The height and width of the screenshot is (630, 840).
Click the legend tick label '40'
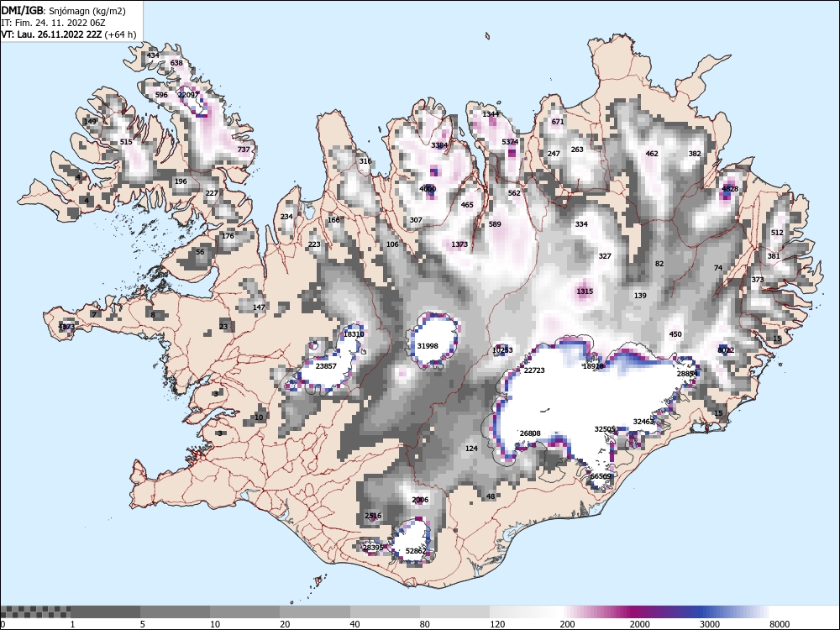click(355, 624)
